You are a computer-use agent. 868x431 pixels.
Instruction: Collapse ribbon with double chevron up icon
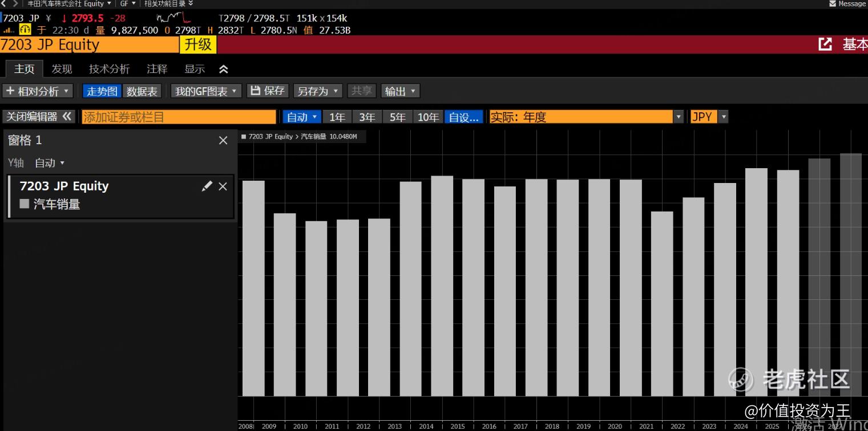[224, 69]
